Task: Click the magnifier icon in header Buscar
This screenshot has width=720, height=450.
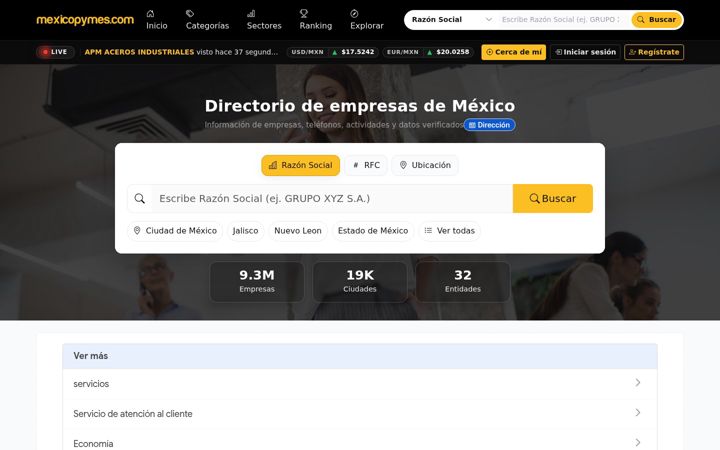Action: point(640,20)
